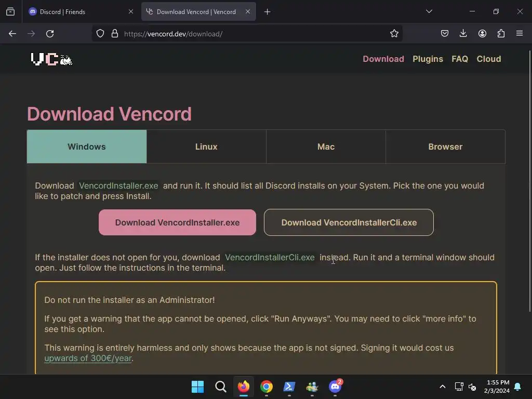
Task: Open a new tab with the plus button
Action: click(268, 12)
